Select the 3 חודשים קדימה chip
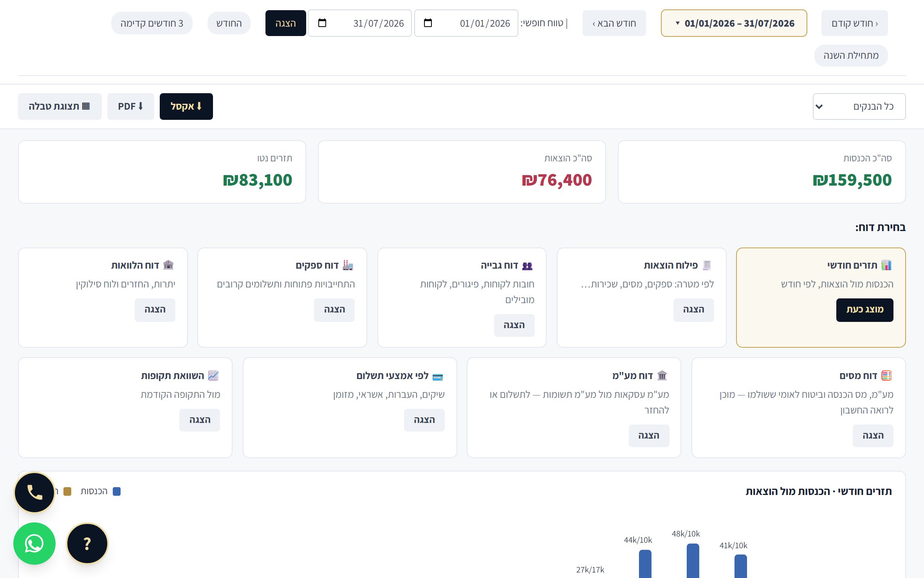 tap(152, 23)
